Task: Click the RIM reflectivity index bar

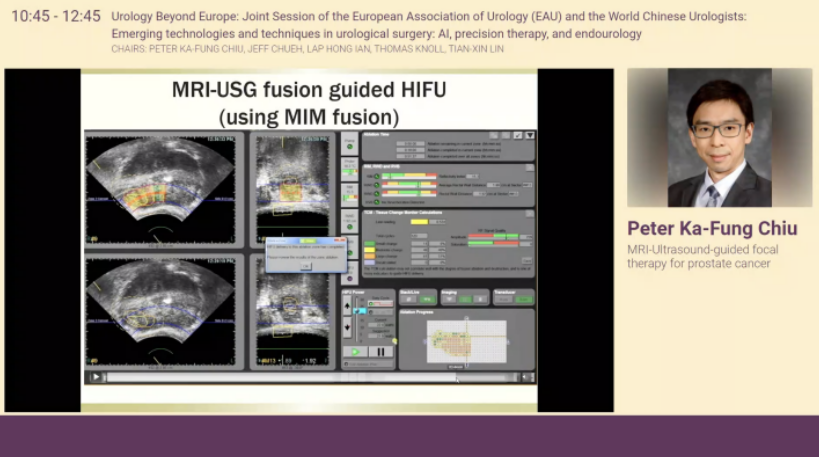Action: [409, 176]
